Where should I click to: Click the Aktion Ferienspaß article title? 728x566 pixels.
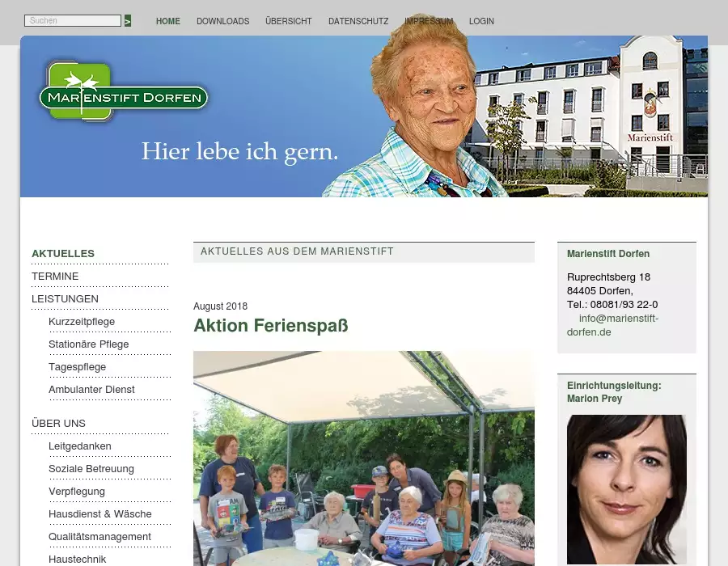[271, 326]
